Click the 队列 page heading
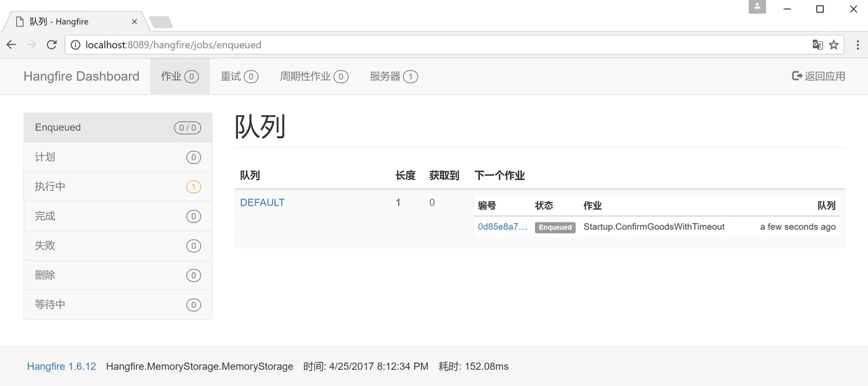This screenshot has width=868, height=386. [x=260, y=127]
